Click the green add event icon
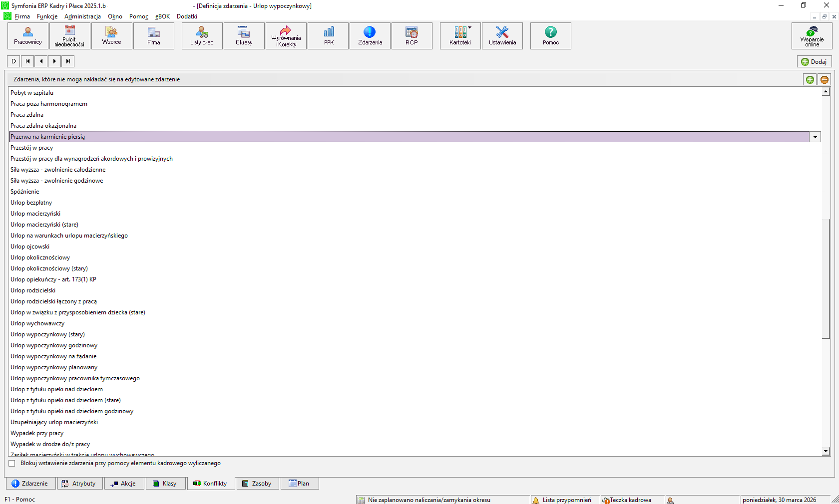This screenshot has width=839, height=504. pos(810,80)
